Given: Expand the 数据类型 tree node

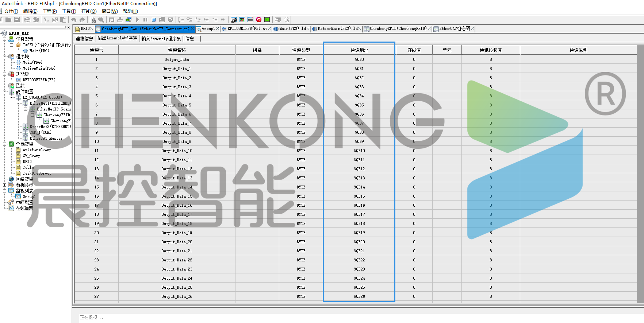Looking at the screenshot, I should 5,185.
